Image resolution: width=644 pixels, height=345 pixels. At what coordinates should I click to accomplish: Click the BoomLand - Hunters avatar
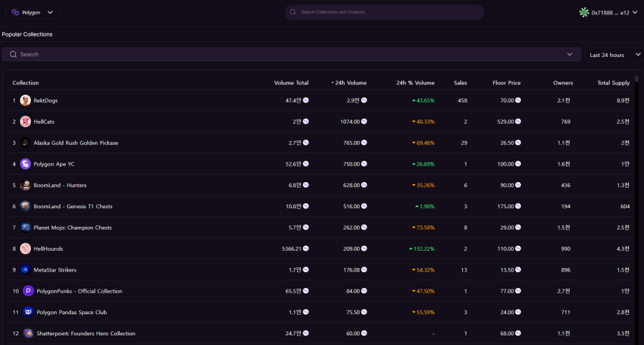(x=25, y=185)
